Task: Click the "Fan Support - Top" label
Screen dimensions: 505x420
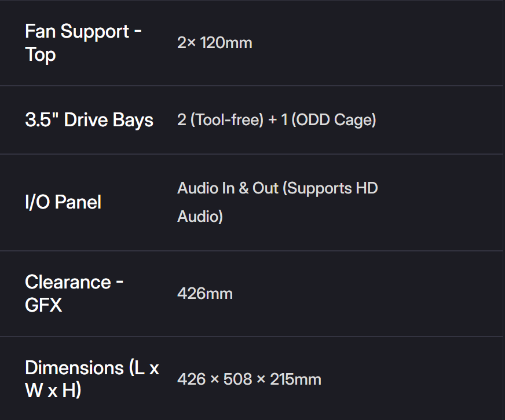Action: point(83,43)
